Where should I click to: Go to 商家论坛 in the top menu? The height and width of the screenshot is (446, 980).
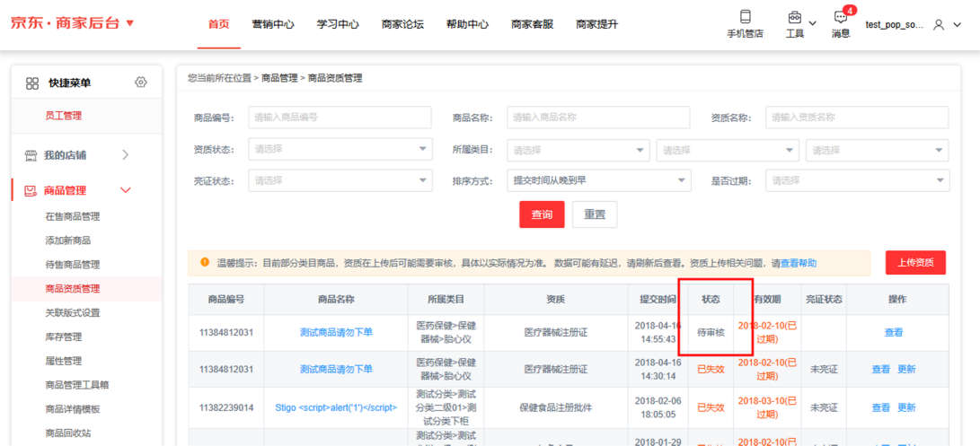tap(402, 25)
